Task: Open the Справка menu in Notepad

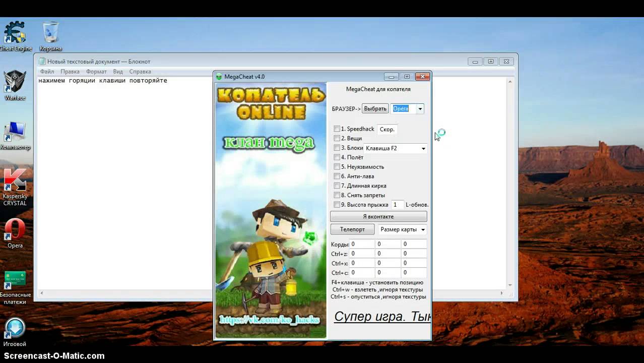Action: pos(140,72)
